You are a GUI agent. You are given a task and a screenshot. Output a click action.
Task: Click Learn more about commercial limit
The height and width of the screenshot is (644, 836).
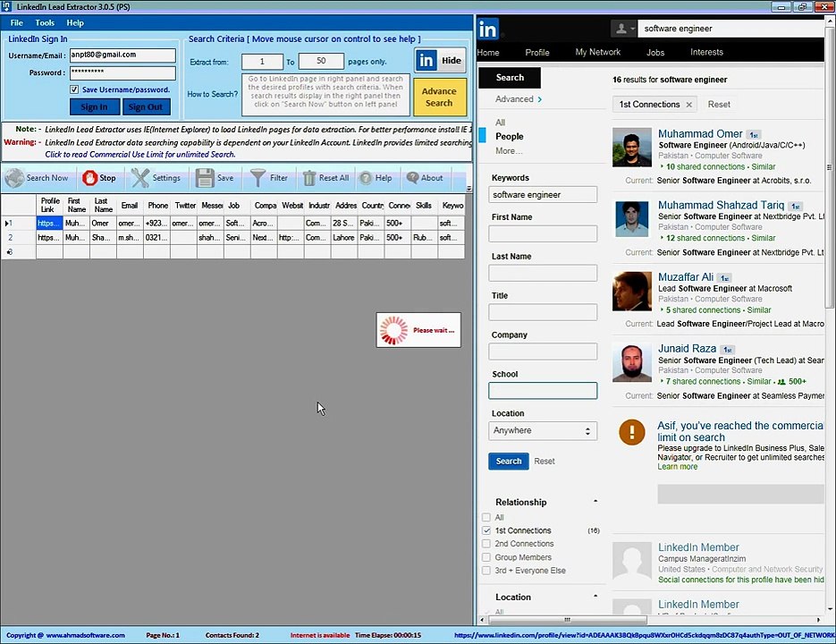tap(677, 466)
